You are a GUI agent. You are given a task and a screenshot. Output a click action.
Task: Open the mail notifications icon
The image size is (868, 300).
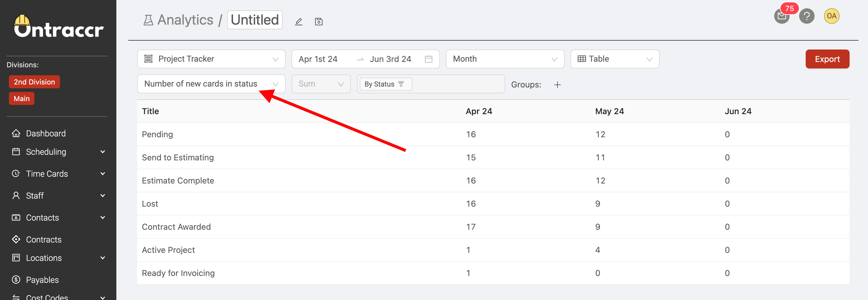pos(782,16)
